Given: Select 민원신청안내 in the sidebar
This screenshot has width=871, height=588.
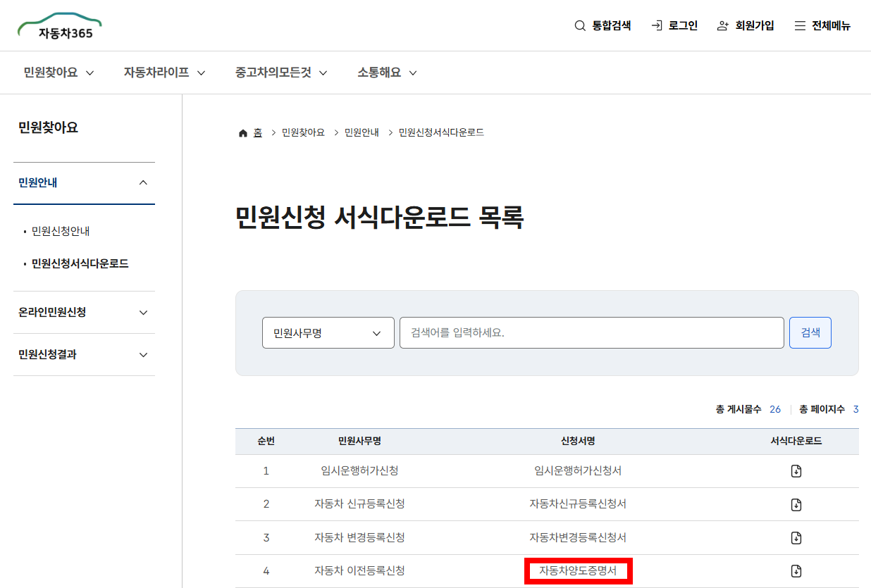Looking at the screenshot, I should 61,231.
